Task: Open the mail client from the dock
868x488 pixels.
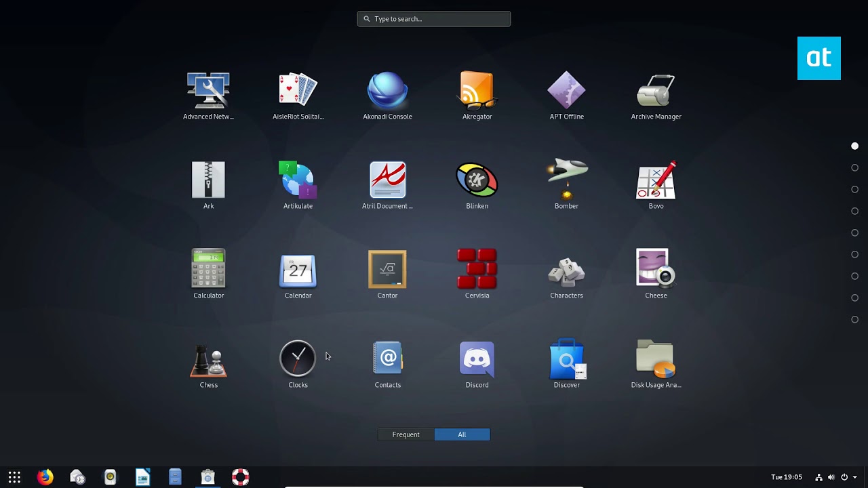Action: [77, 477]
